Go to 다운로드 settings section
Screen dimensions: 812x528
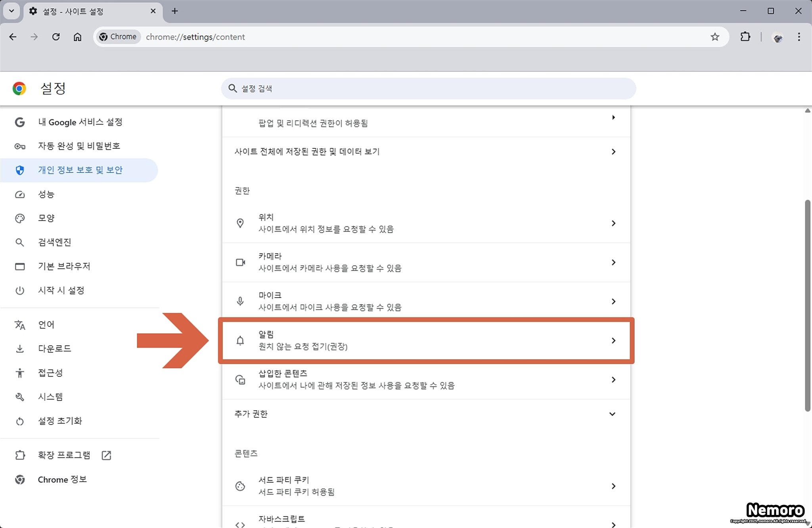[54, 348]
